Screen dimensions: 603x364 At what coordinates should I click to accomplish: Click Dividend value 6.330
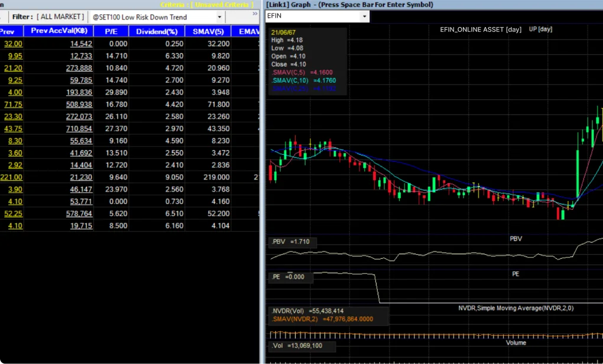[x=174, y=56]
